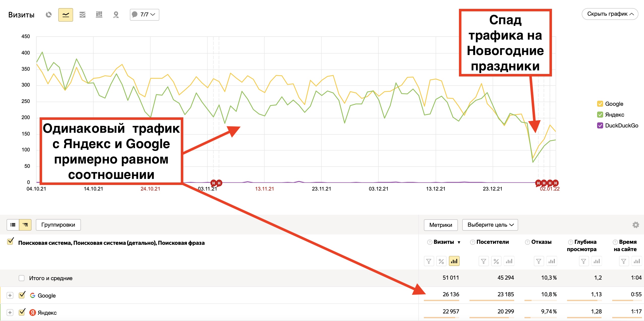Click the Яндекс row label
The width and height of the screenshot is (644, 321).
47,313
